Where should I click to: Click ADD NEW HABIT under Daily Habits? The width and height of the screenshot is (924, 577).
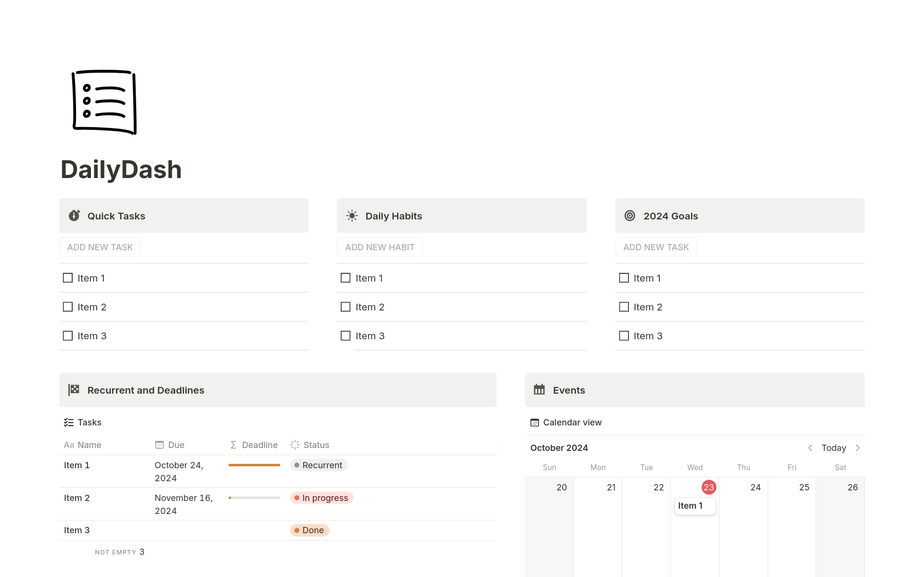pyautogui.click(x=380, y=247)
